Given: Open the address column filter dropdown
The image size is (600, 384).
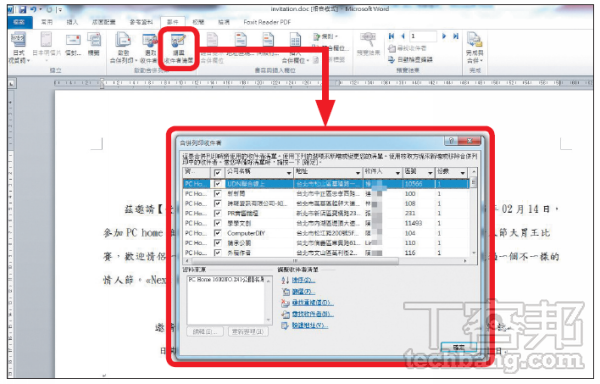Looking at the screenshot, I should [x=358, y=173].
